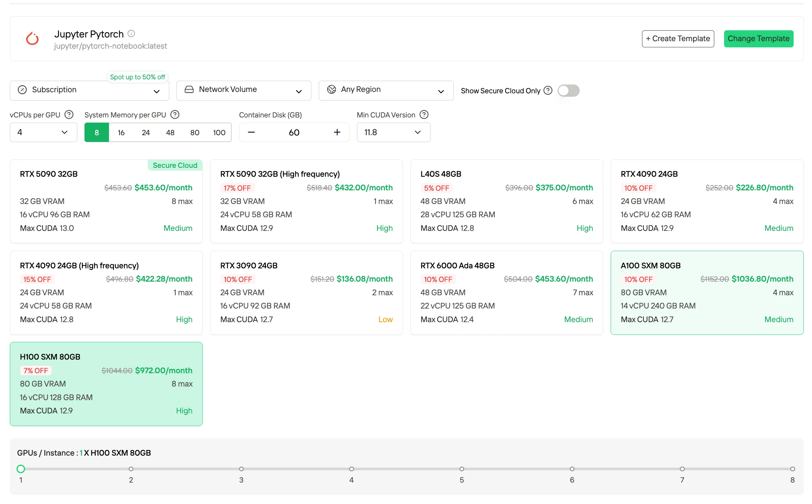
Task: Set GPU count slider to 4
Action: click(352, 469)
